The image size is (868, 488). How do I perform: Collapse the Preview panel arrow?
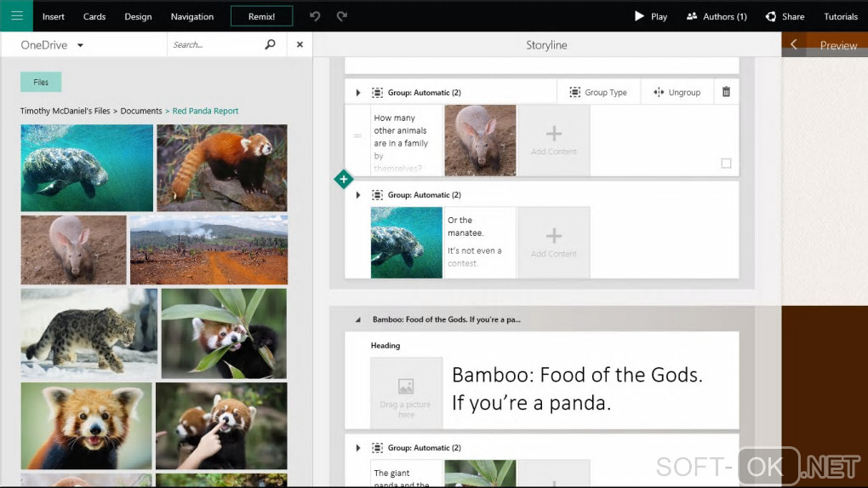pyautogui.click(x=793, y=45)
